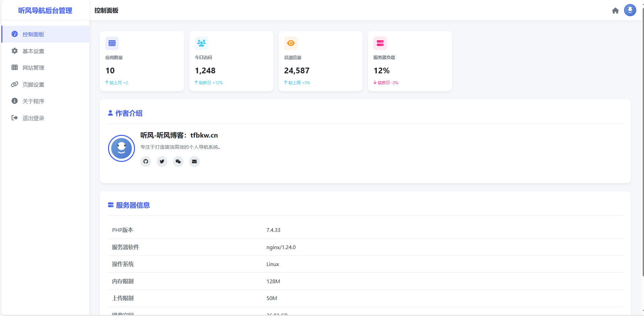This screenshot has width=644, height=316.
Task: Click the 作者介绍 section heading
Action: (x=129, y=113)
